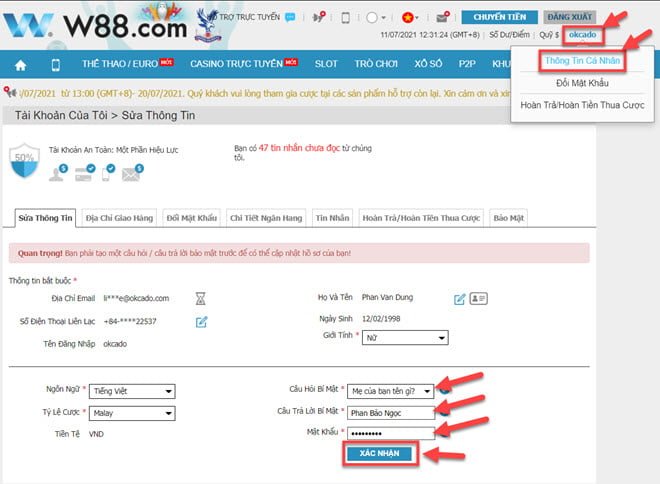This screenshot has width=660, height=484.
Task: Open Xổ Số navigation item
Action: [428, 64]
